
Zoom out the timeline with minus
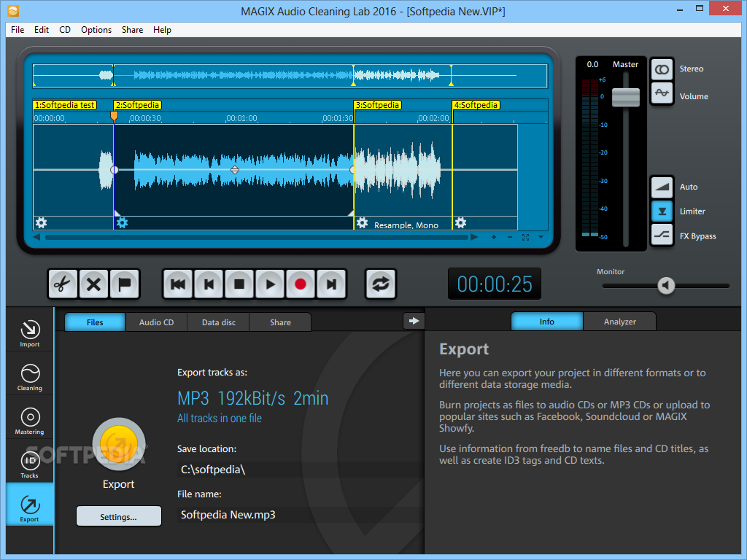click(x=510, y=237)
